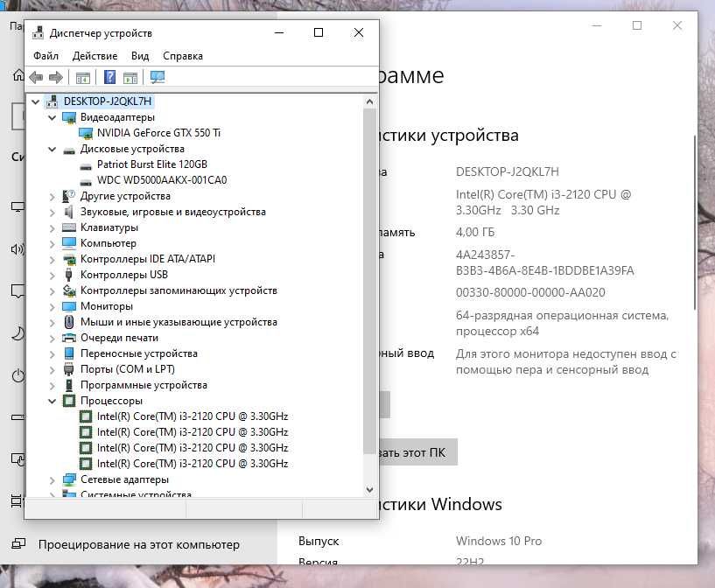Screen dimensions: 715x588
Task: Expand the Контроллеры USB category
Action: click(x=52, y=276)
